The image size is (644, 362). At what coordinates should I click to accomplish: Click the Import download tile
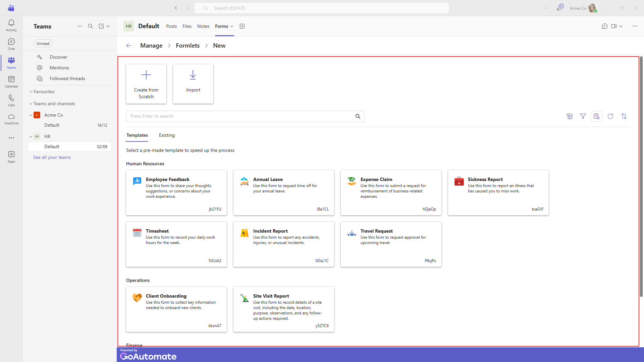(x=193, y=84)
